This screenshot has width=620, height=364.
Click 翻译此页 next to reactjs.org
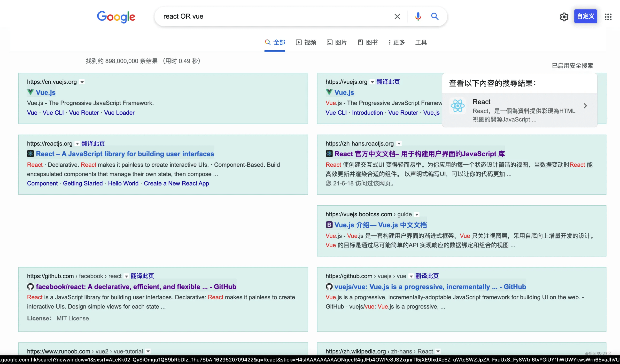93,143
